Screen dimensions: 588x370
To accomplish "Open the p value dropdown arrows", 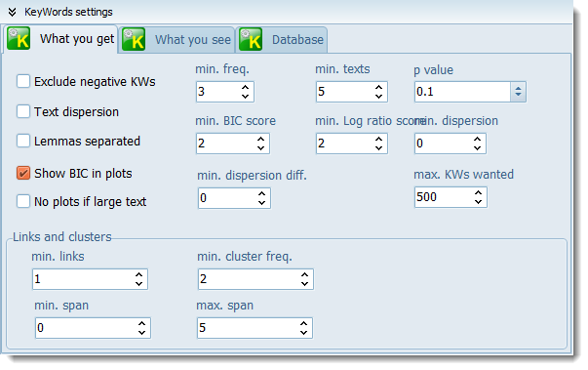I will pos(518,92).
